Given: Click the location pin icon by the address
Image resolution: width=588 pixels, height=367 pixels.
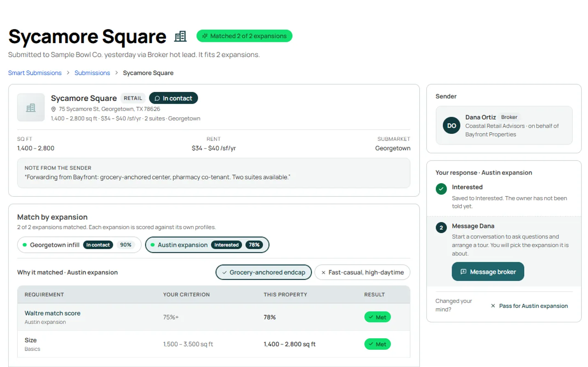Looking at the screenshot, I should 53,109.
